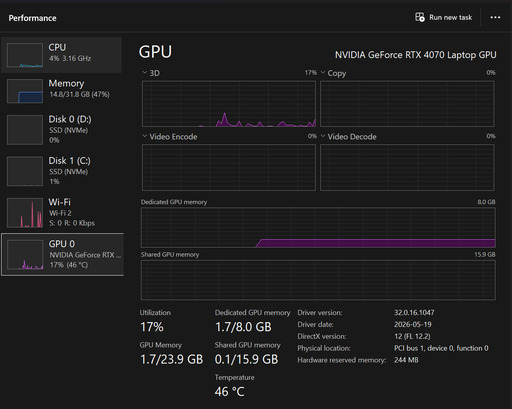Click the 1.7/23.9 GB GPU Memory value
Screen dimensions: 512x409
[172, 359]
